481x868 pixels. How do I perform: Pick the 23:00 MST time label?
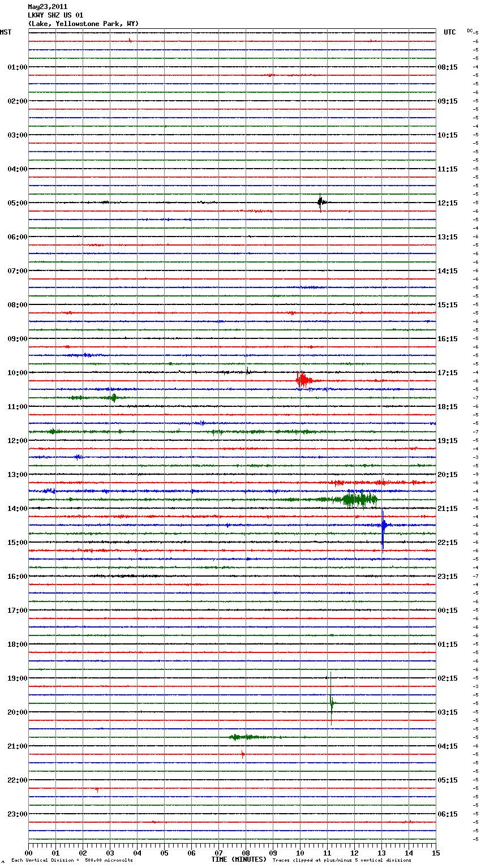tap(17, 814)
